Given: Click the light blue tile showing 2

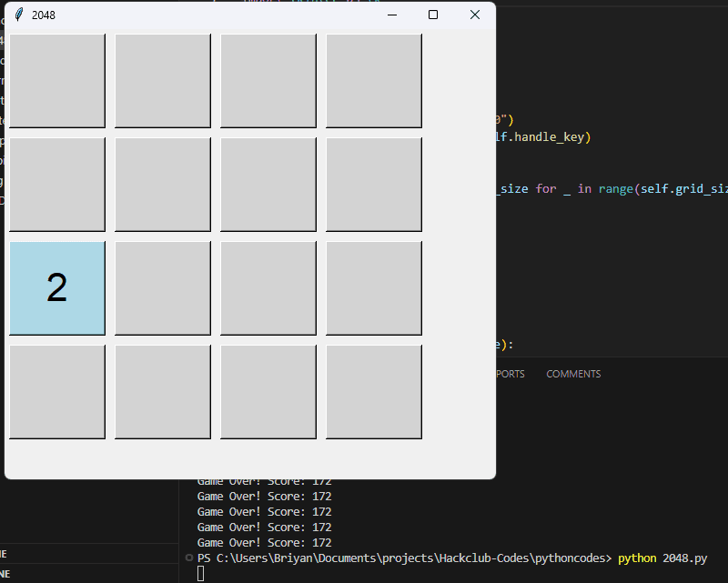Looking at the screenshot, I should coord(57,287).
